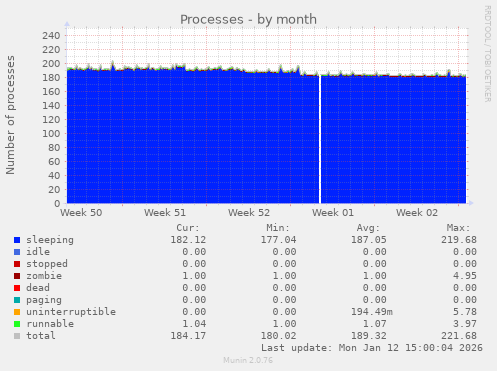The image size is (497, 371).
Task: Select the 'stopped' legend label
Action: (x=47, y=264)
